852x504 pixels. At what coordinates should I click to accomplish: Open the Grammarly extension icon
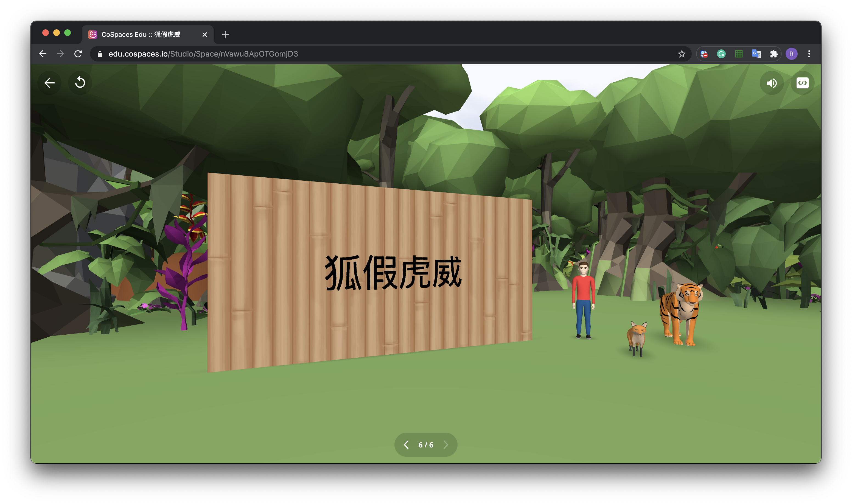(x=721, y=54)
